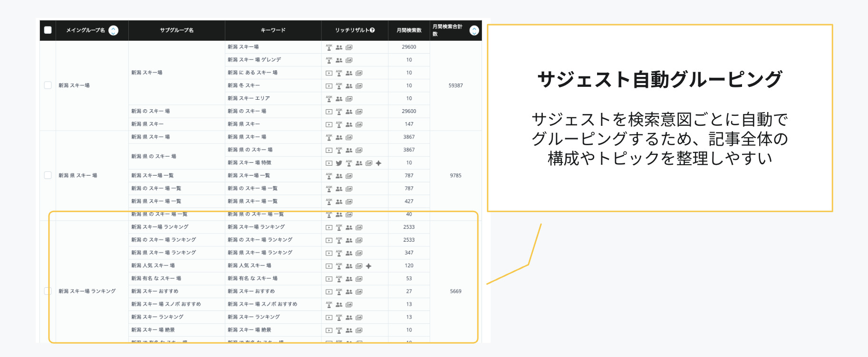Click the people icon in 新潟 スキー エリア row
The height and width of the screenshot is (357, 868).
pyautogui.click(x=339, y=99)
